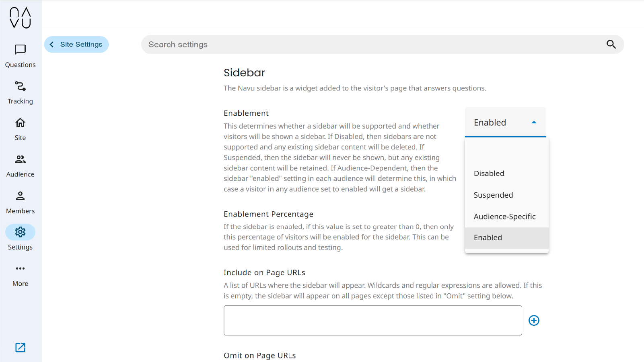
Task: Click the Navu logo icon
Action: 20,18
